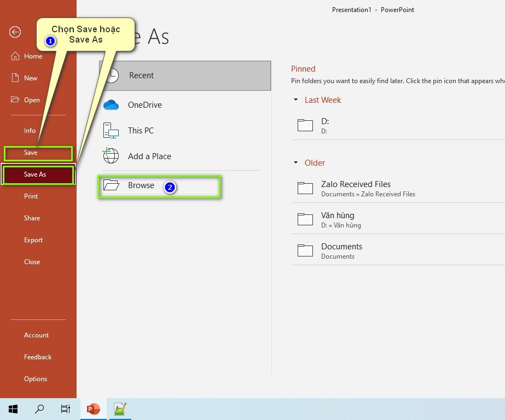The height and width of the screenshot is (420, 505).
Task: Switch to PowerPoint in the taskbar
Action: click(x=94, y=409)
